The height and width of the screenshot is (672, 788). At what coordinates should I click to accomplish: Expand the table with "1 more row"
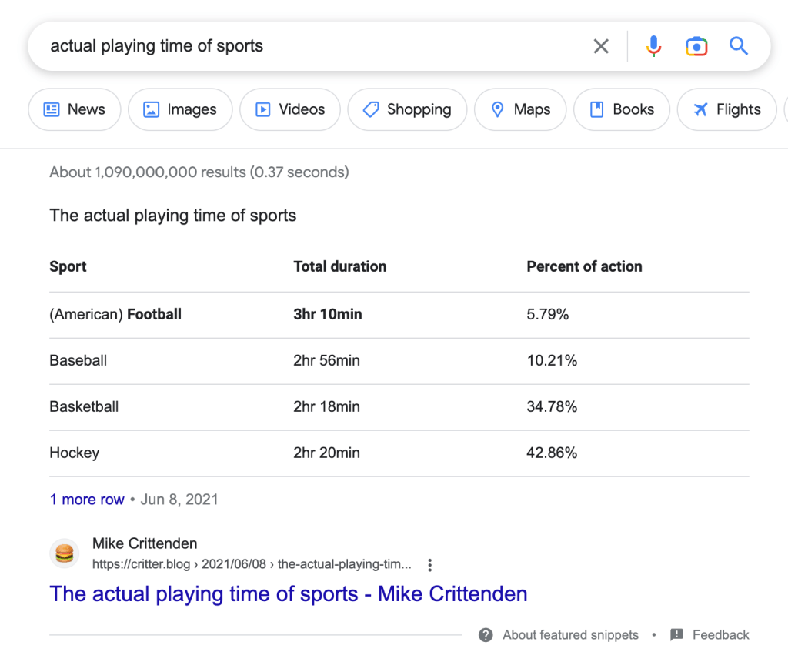pos(87,500)
